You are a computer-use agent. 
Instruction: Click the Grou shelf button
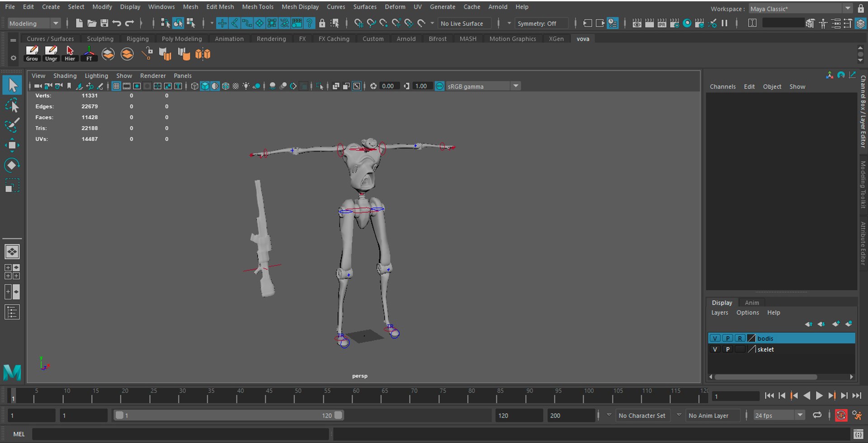(x=32, y=54)
